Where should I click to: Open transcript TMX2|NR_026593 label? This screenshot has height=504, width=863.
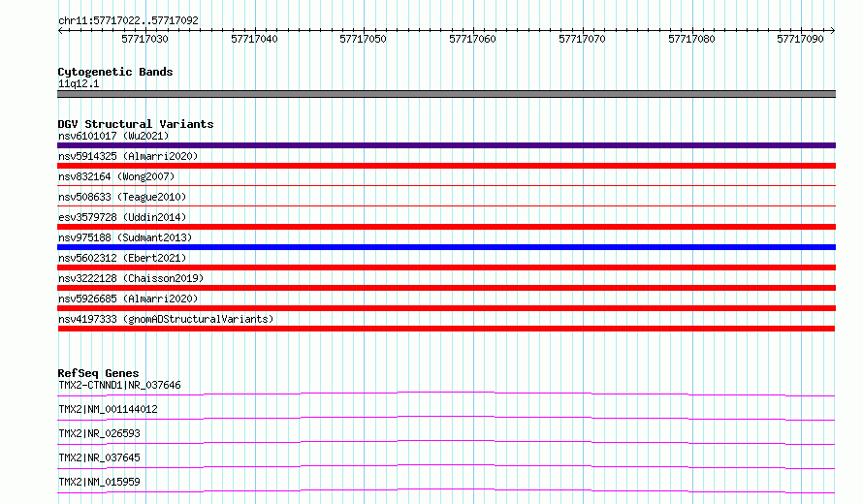(x=99, y=433)
